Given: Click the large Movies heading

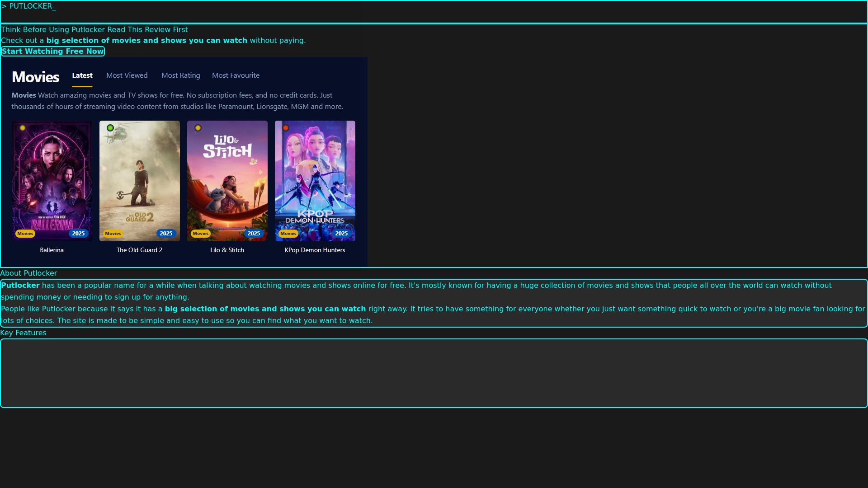Looking at the screenshot, I should 36,77.
